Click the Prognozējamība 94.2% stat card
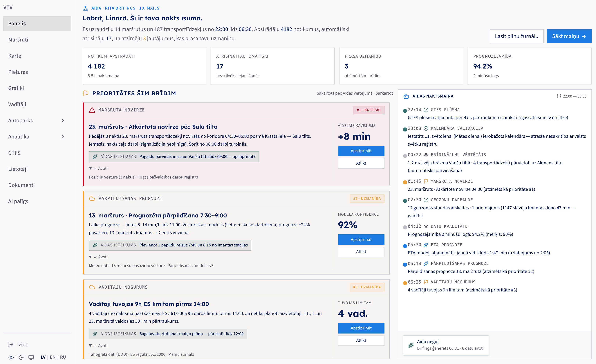 (x=530, y=66)
